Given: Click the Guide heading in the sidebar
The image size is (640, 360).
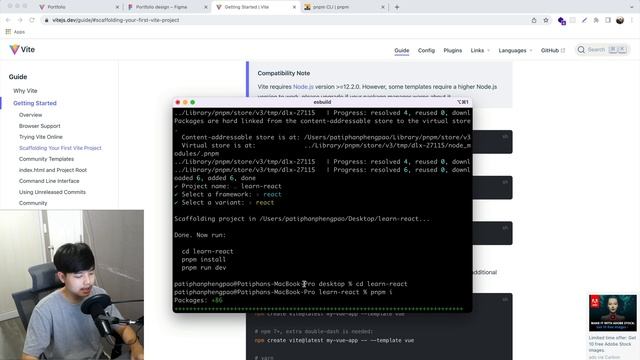Looking at the screenshot, I should pos(18,77).
